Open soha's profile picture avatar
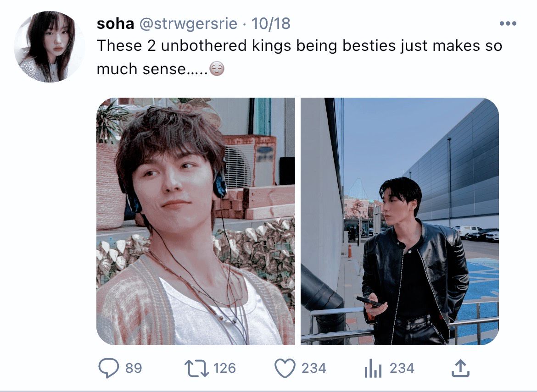This screenshot has width=537, height=392. [49, 47]
